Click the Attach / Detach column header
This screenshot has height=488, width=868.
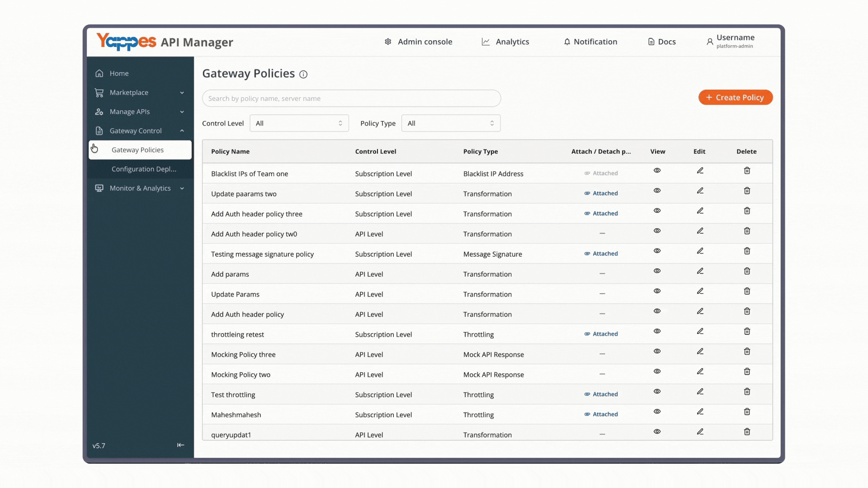point(601,152)
